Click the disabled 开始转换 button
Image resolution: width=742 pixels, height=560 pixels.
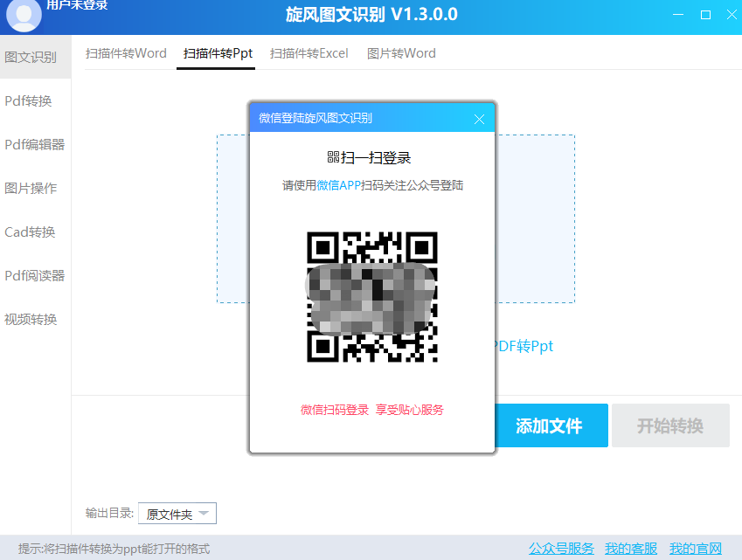point(670,425)
